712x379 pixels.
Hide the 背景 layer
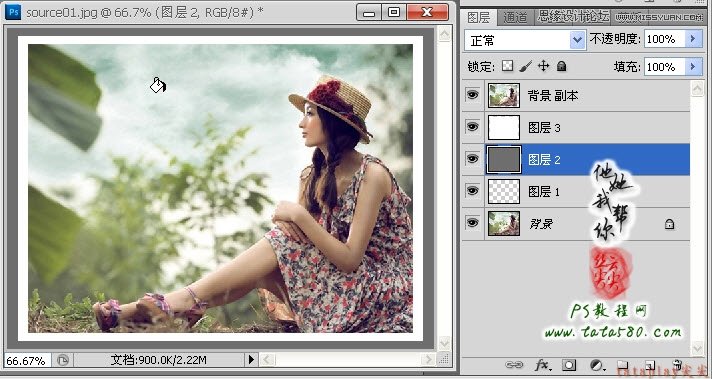473,223
